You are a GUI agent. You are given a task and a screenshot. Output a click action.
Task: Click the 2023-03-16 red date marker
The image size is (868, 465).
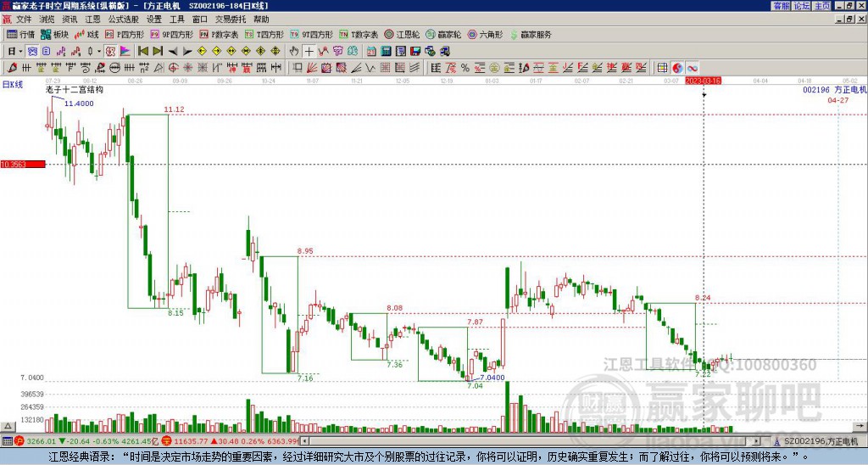(x=703, y=81)
